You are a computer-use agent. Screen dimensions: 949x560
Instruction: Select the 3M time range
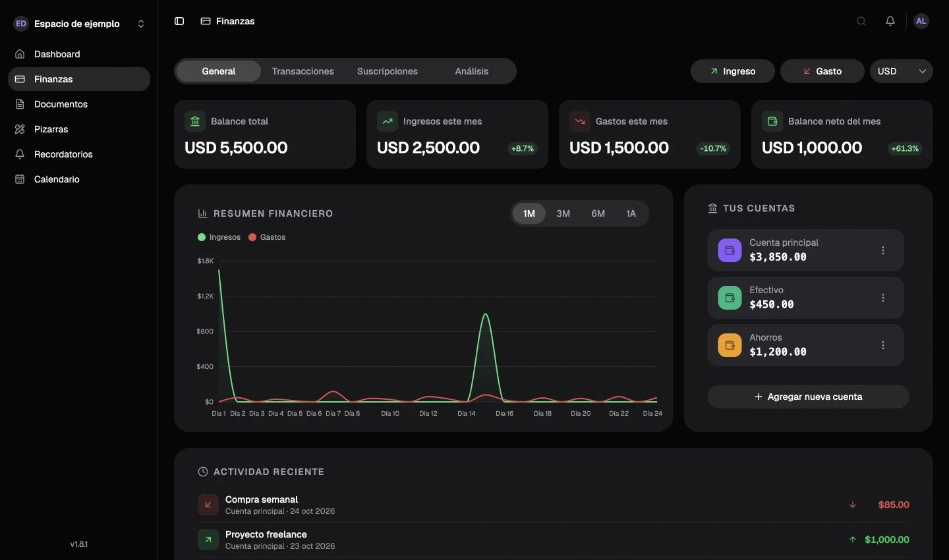pyautogui.click(x=563, y=213)
